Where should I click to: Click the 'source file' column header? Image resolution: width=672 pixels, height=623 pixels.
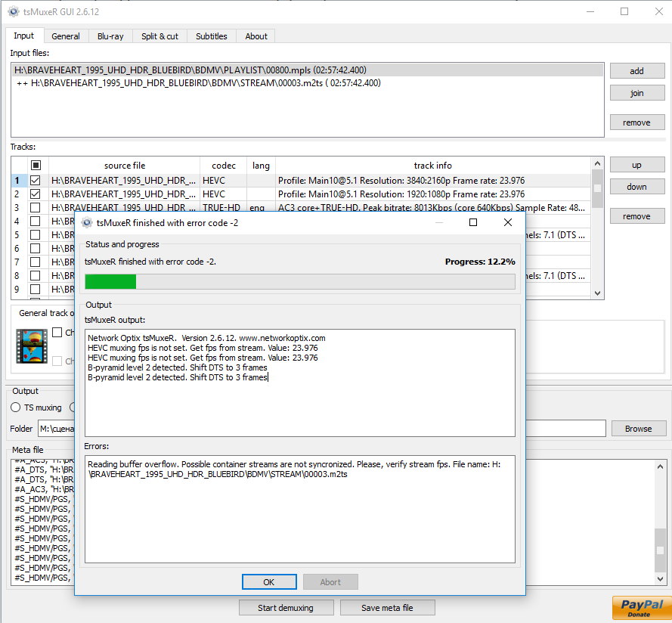pos(124,166)
